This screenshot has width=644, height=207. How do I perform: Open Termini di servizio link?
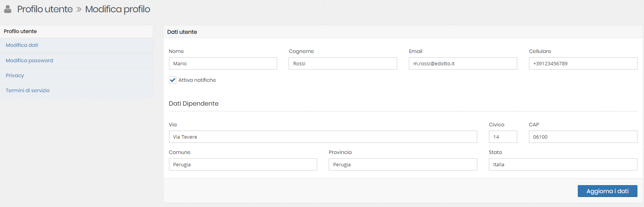click(27, 91)
